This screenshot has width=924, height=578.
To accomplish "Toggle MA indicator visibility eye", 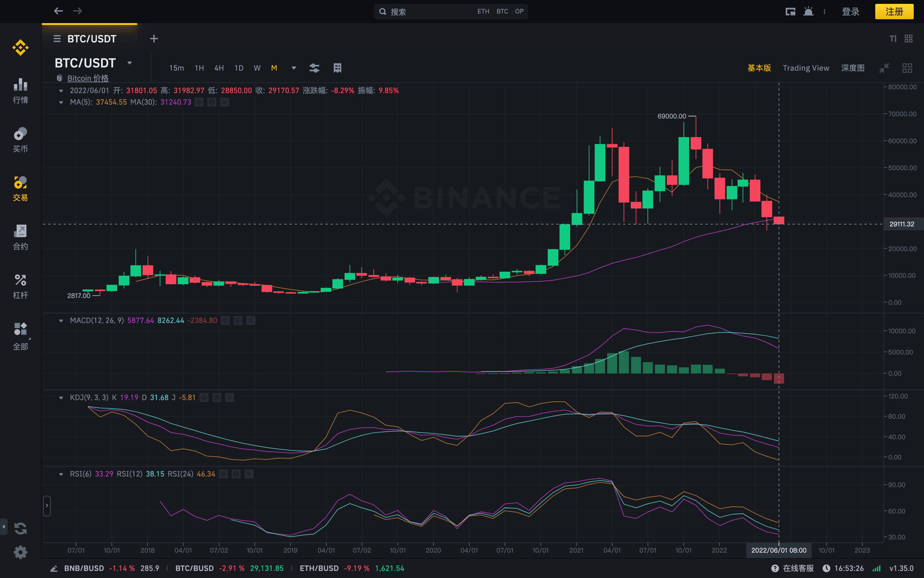I will coord(199,102).
